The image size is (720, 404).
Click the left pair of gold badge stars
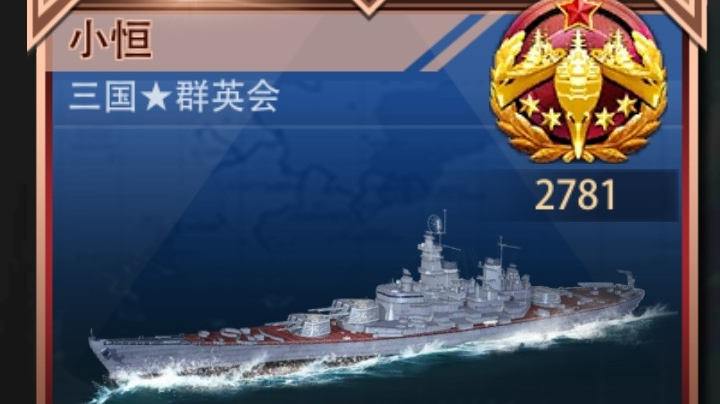(x=541, y=112)
